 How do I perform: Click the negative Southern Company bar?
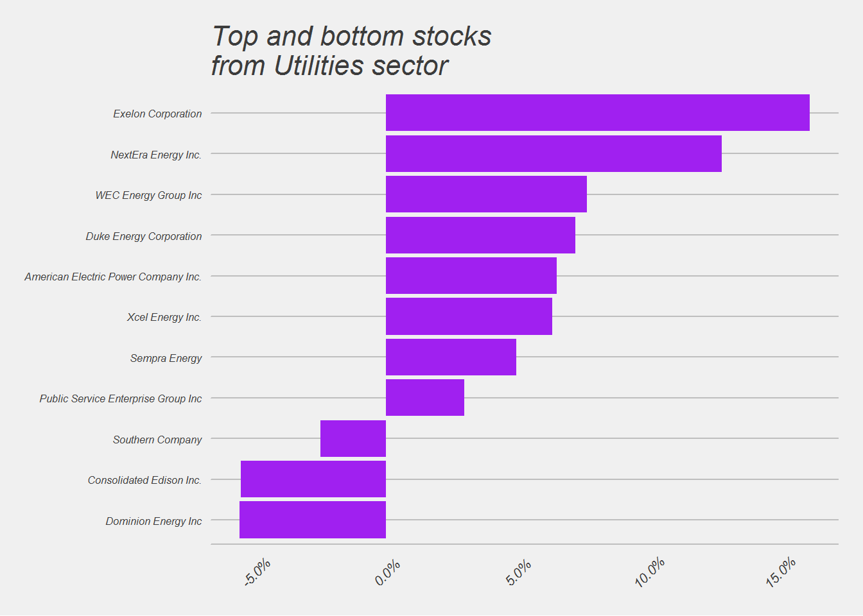(353, 439)
